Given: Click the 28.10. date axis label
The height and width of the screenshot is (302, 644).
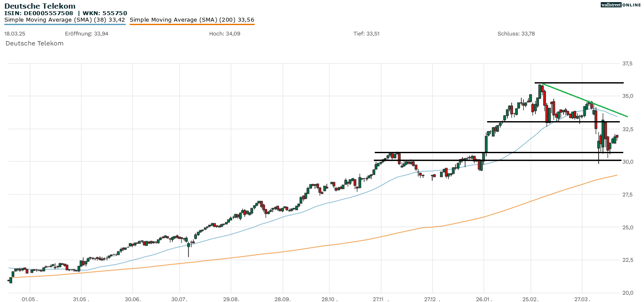Looking at the screenshot, I should 329,299.
